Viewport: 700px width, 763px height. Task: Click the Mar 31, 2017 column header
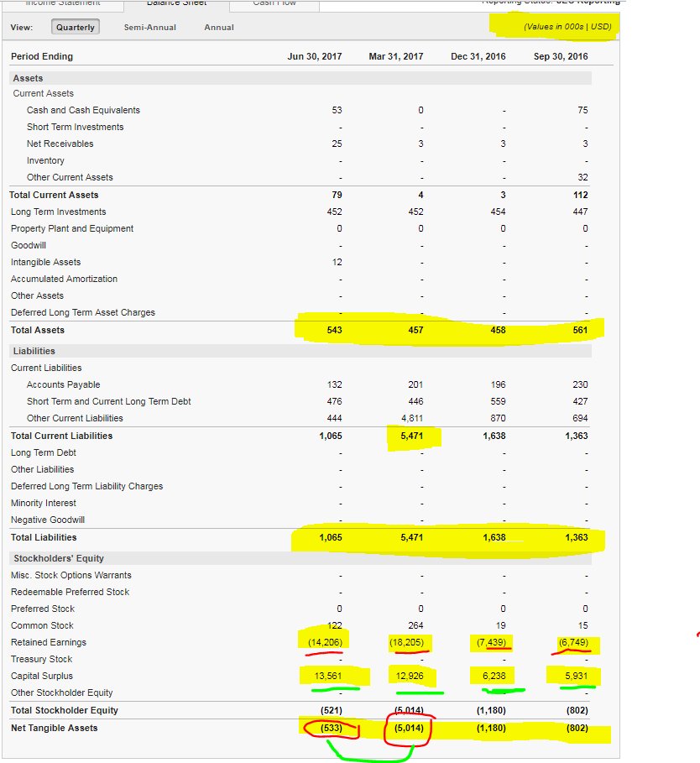[x=396, y=56]
